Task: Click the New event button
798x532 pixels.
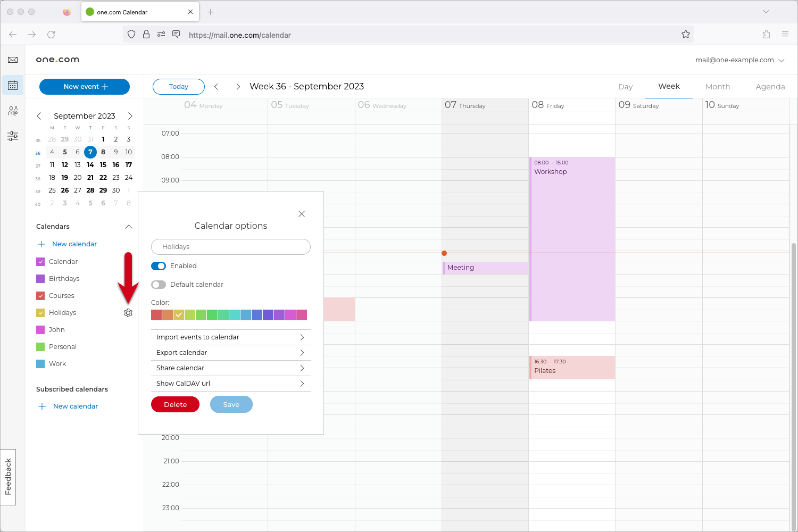Action: coord(84,86)
